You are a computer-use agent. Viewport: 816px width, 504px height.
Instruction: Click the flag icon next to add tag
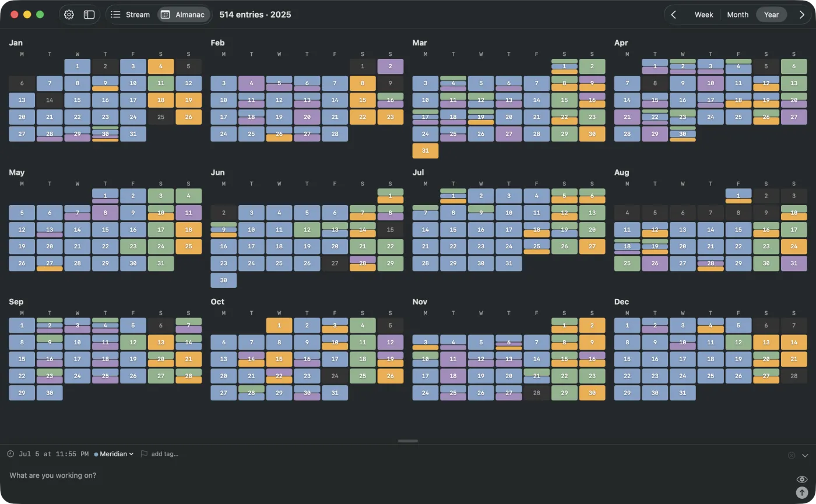pyautogui.click(x=144, y=454)
